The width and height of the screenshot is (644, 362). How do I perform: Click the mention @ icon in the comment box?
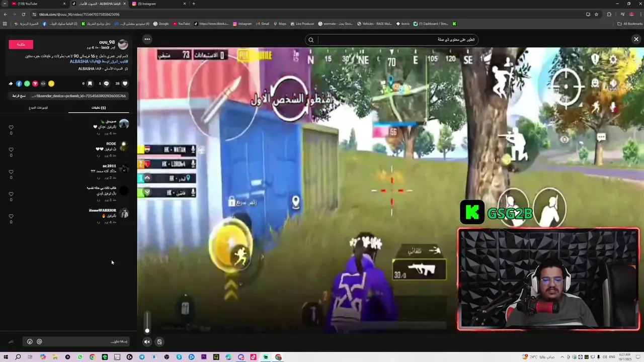coord(39,341)
